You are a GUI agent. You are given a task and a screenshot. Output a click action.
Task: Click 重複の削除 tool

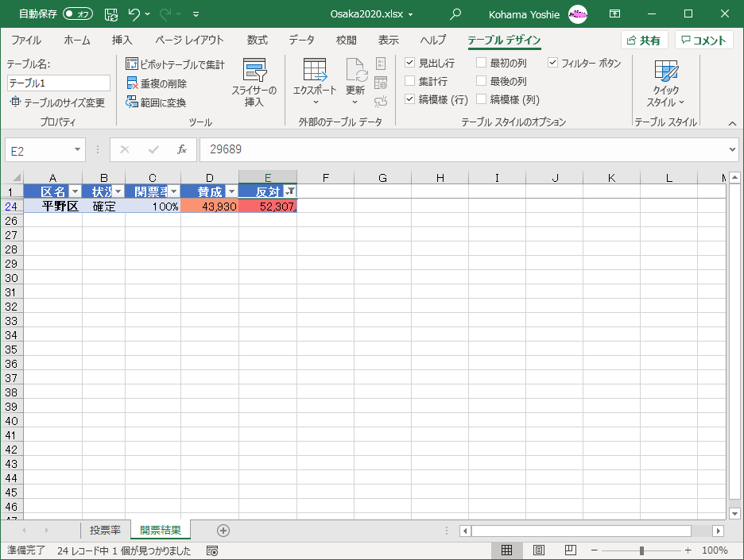coord(157,83)
